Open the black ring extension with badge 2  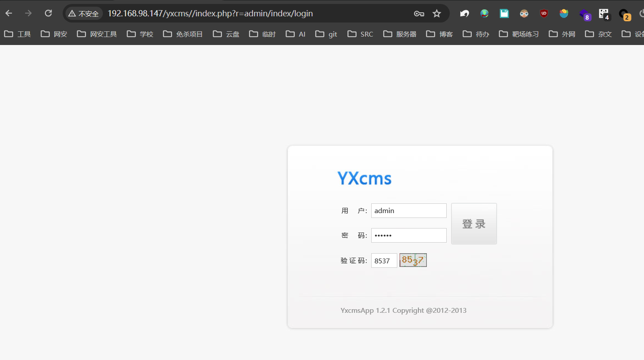624,15
